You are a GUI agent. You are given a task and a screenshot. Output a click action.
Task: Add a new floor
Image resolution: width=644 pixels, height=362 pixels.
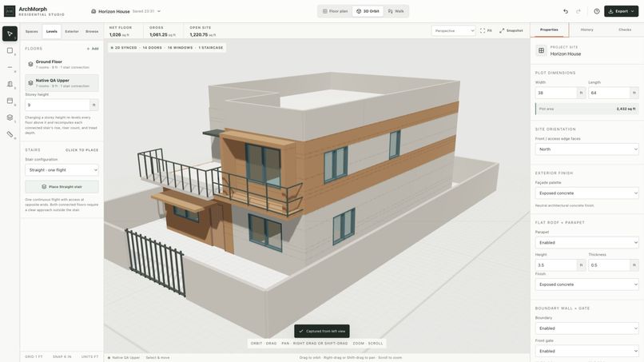93,49
